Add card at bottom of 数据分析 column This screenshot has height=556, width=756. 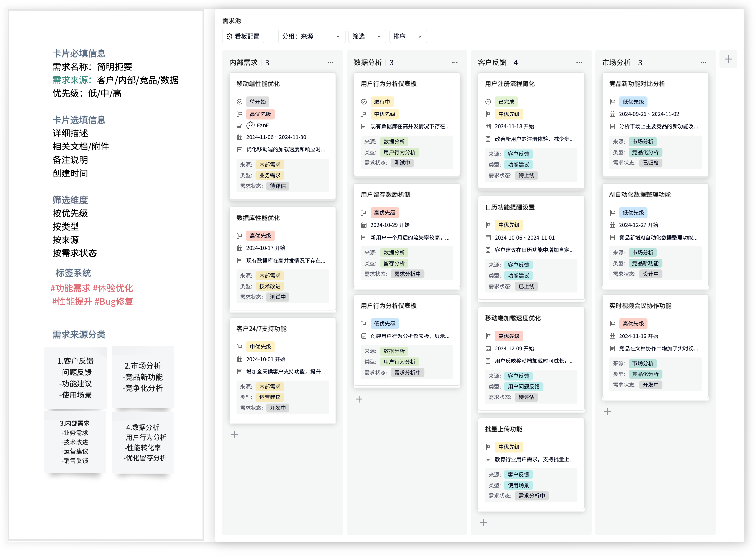click(x=359, y=399)
